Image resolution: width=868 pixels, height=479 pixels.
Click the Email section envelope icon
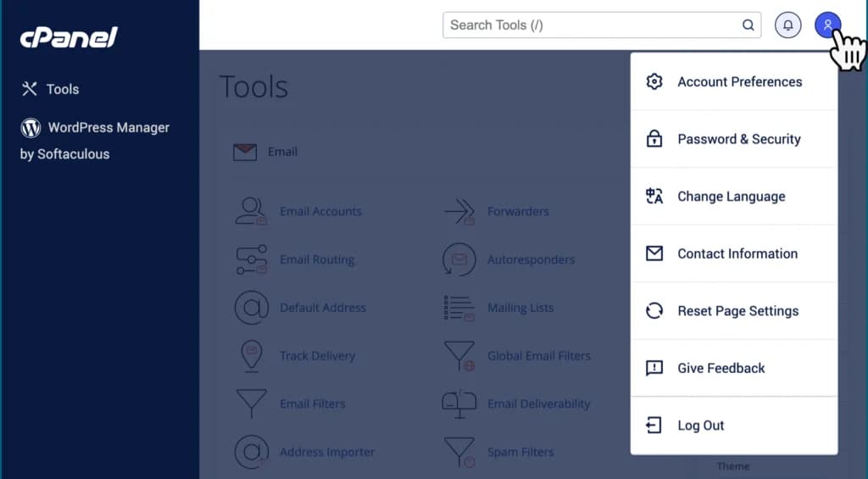click(245, 152)
